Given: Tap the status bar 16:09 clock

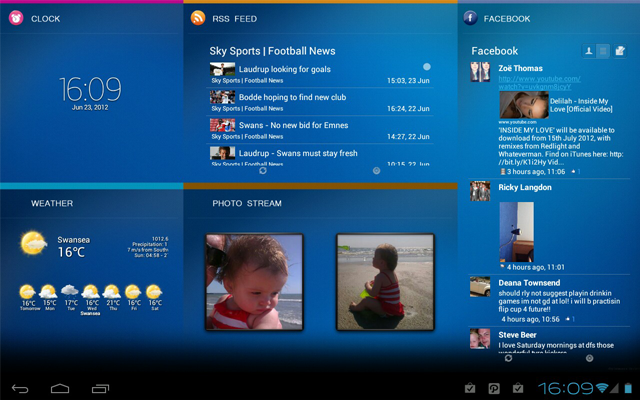Looking at the screenshot, I should click(565, 388).
